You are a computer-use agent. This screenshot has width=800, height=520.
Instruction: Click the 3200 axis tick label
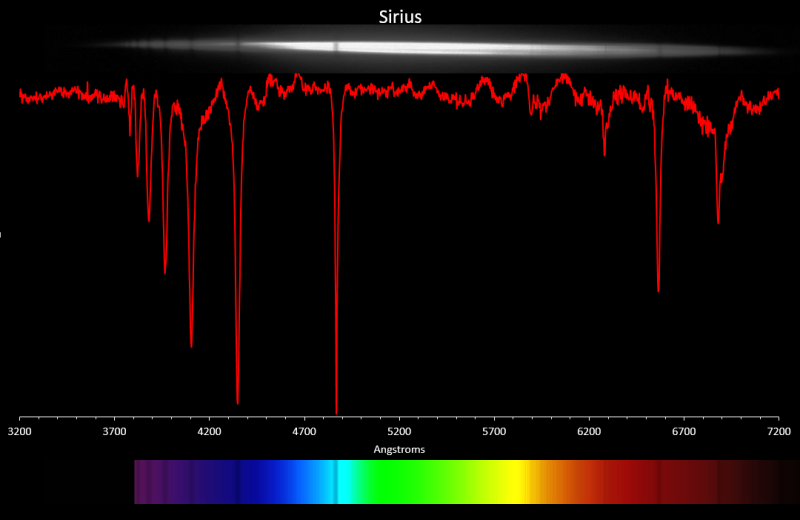click(x=20, y=432)
